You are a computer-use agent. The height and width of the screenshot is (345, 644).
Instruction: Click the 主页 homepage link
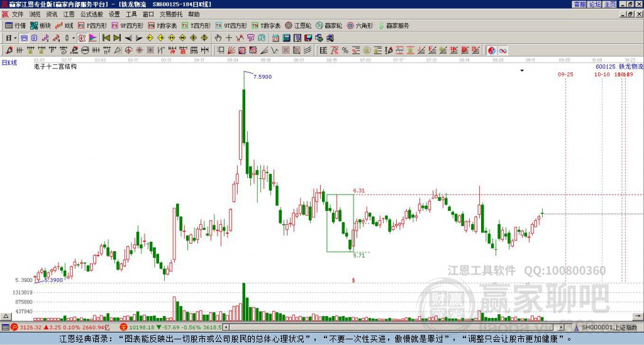(610, 4)
